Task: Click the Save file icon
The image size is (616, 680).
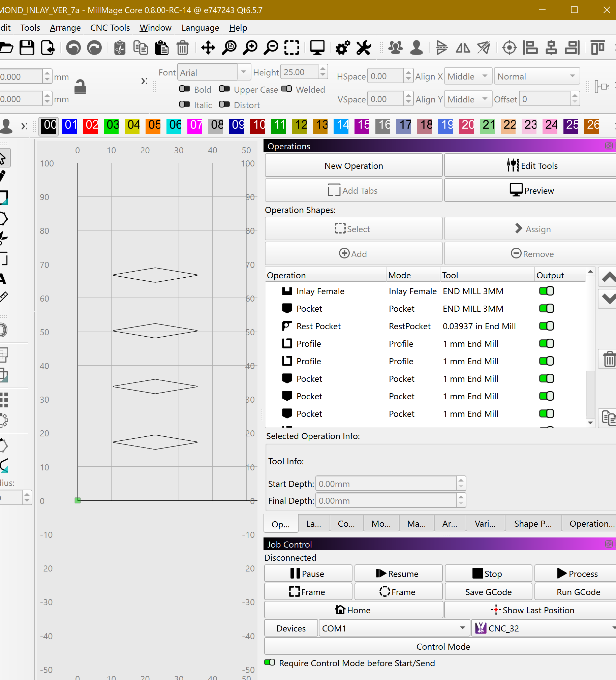Action: (x=27, y=48)
